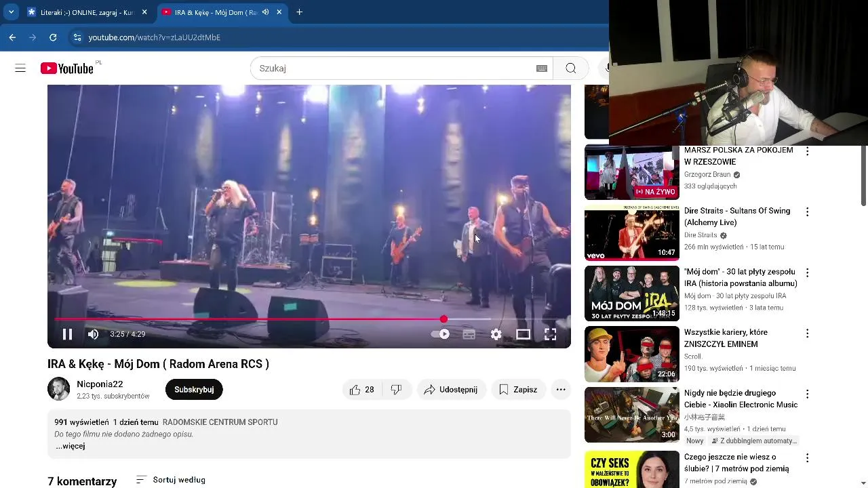Open the YouTube hamburger guide menu

(x=20, y=68)
